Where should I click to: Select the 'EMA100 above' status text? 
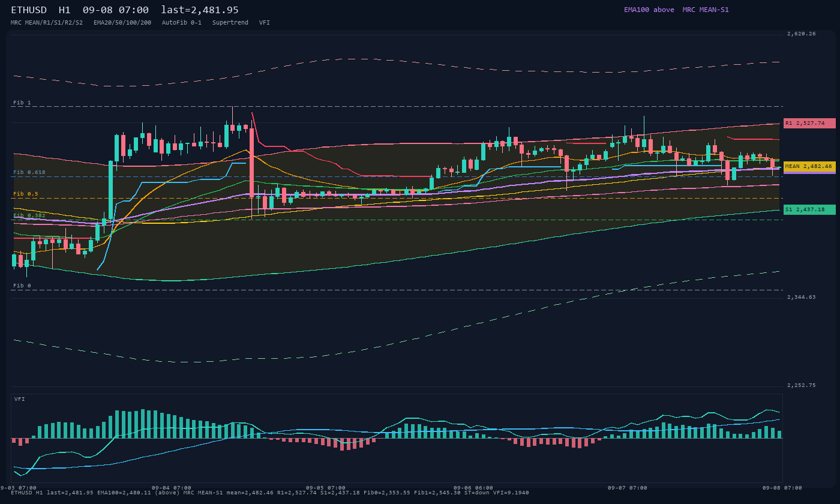coord(649,10)
